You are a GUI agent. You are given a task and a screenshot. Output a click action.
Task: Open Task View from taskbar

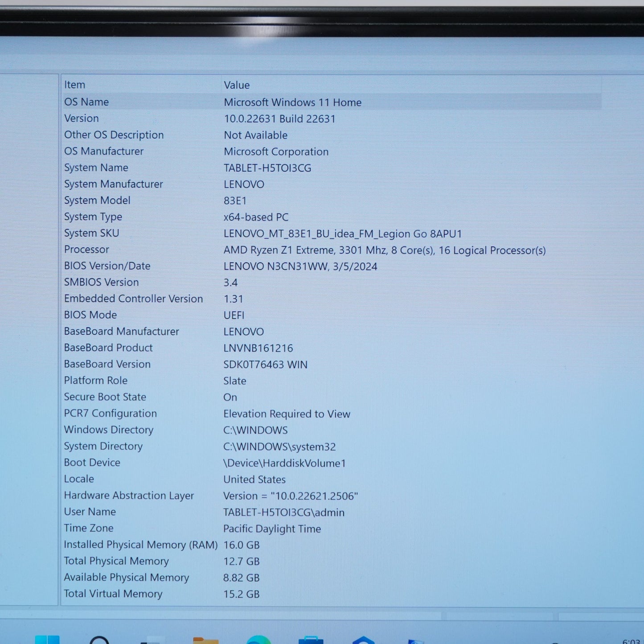(x=152, y=641)
